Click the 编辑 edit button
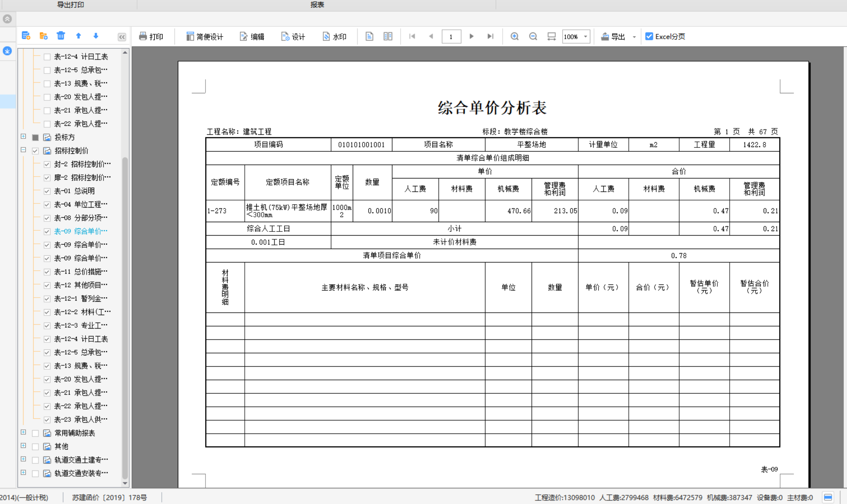The image size is (847, 504). point(252,36)
